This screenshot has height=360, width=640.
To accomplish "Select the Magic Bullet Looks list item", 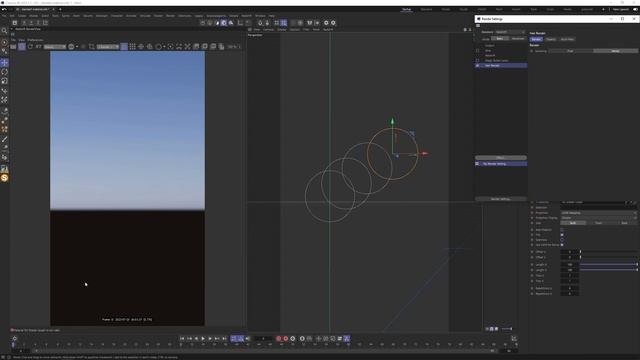I will point(496,60).
